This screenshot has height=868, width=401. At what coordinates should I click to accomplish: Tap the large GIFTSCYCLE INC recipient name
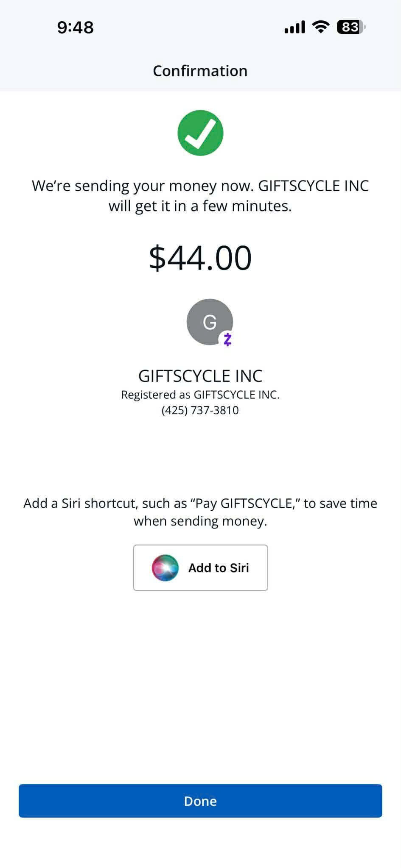tap(200, 376)
